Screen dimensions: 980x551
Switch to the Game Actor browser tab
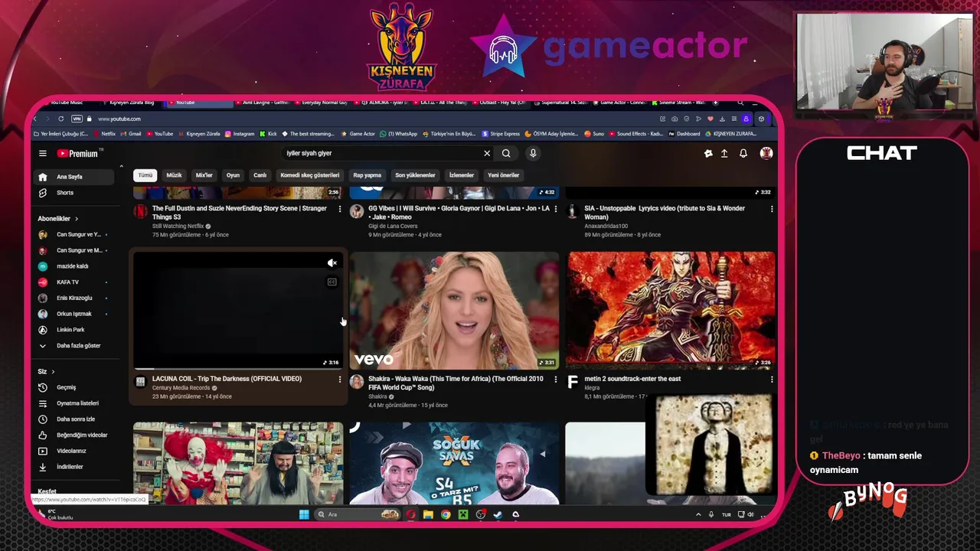coord(619,103)
